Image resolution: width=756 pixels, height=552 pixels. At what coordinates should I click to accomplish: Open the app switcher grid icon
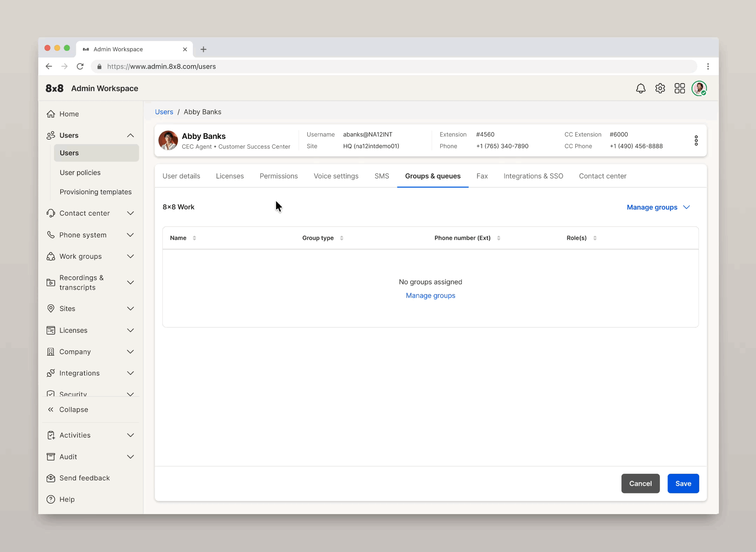click(680, 89)
